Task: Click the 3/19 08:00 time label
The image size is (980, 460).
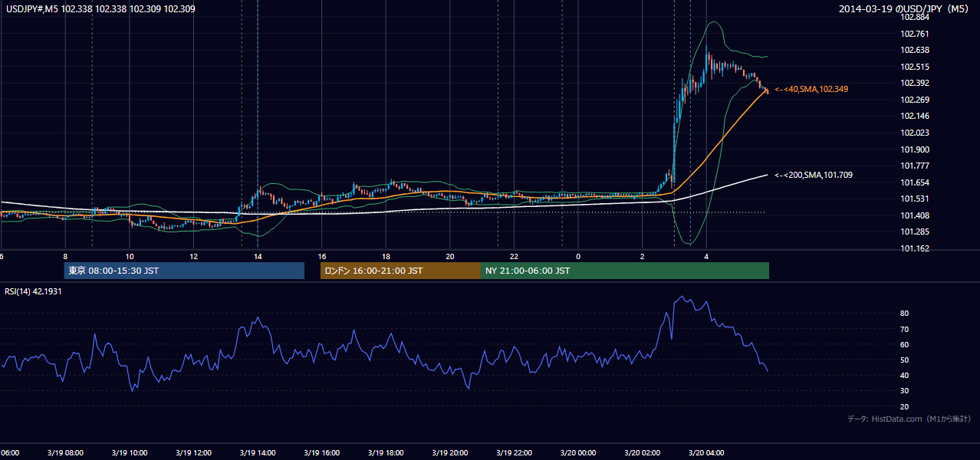Action: point(65,453)
